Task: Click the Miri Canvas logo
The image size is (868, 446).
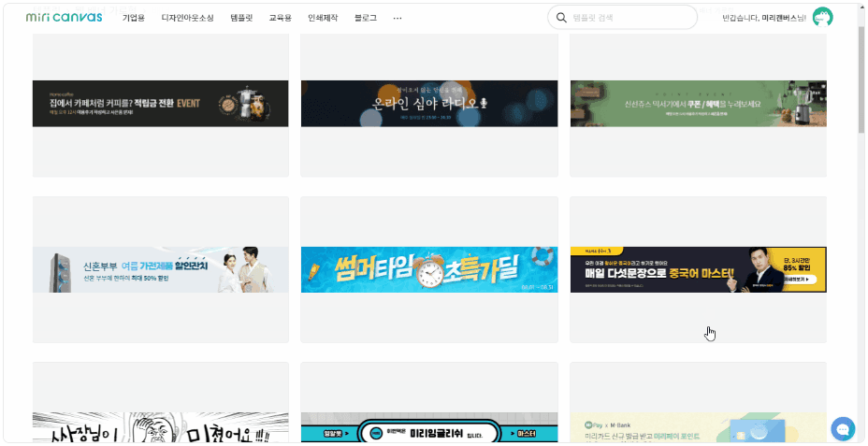Action: click(x=64, y=17)
